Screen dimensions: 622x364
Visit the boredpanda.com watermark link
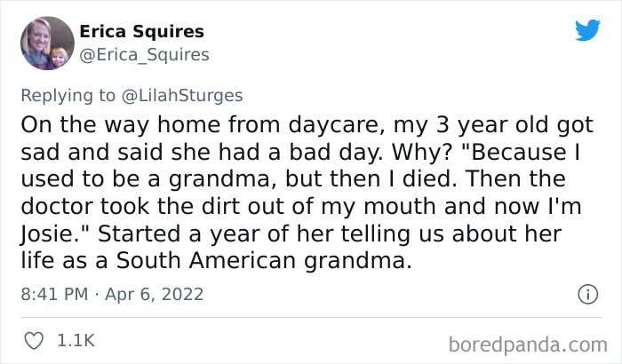pyautogui.click(x=528, y=344)
